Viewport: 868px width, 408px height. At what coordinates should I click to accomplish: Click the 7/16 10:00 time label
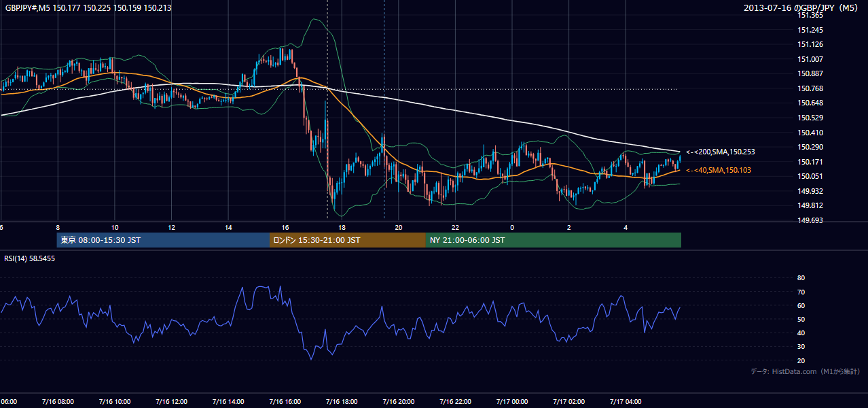(x=114, y=402)
